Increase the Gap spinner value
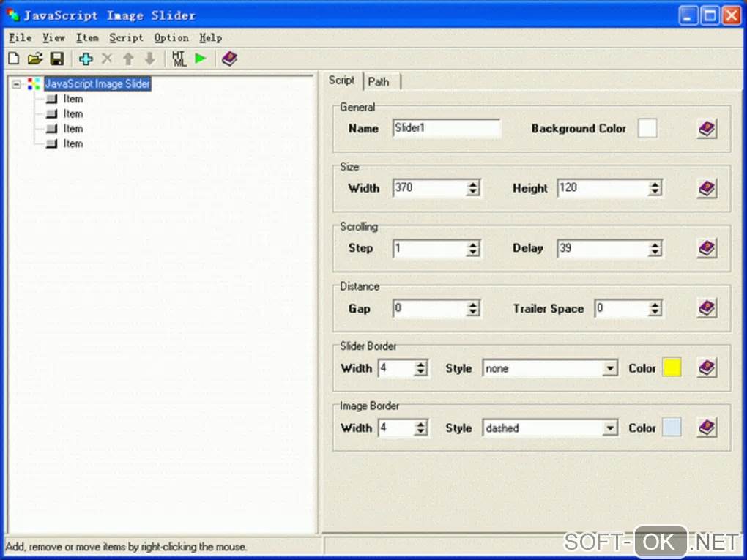 click(472, 304)
